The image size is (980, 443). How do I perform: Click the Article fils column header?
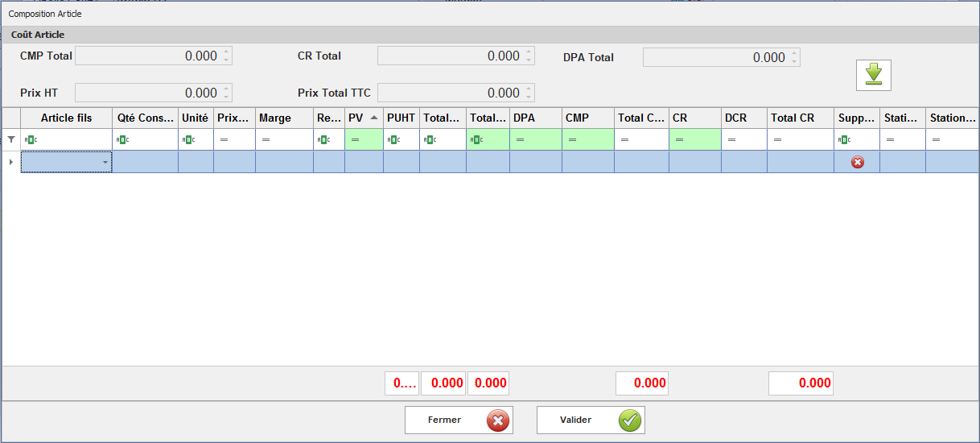[66, 118]
